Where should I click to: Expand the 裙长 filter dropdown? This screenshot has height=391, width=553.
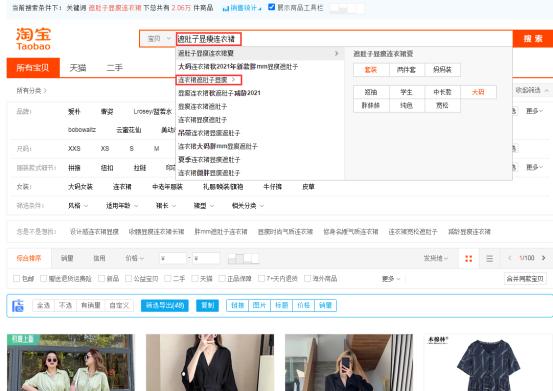[166, 206]
